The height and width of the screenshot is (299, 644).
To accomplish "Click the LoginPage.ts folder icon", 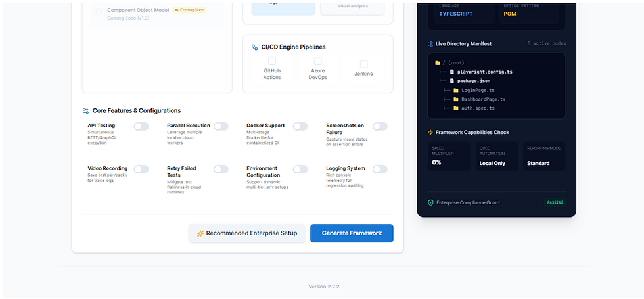I will [x=456, y=91].
